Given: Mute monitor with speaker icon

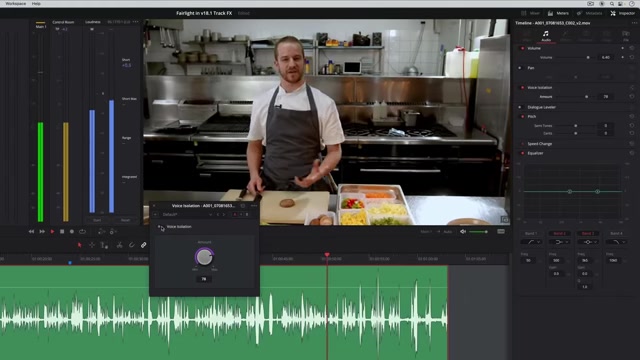Looking at the screenshot, I should click(463, 231).
